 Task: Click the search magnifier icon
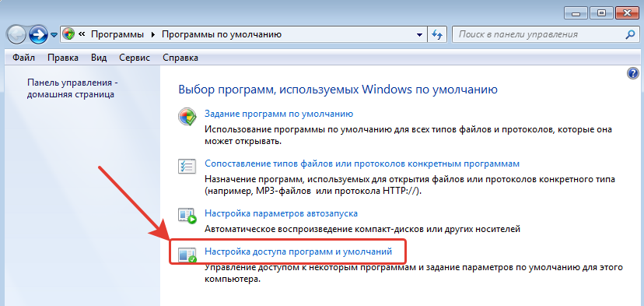tap(629, 34)
